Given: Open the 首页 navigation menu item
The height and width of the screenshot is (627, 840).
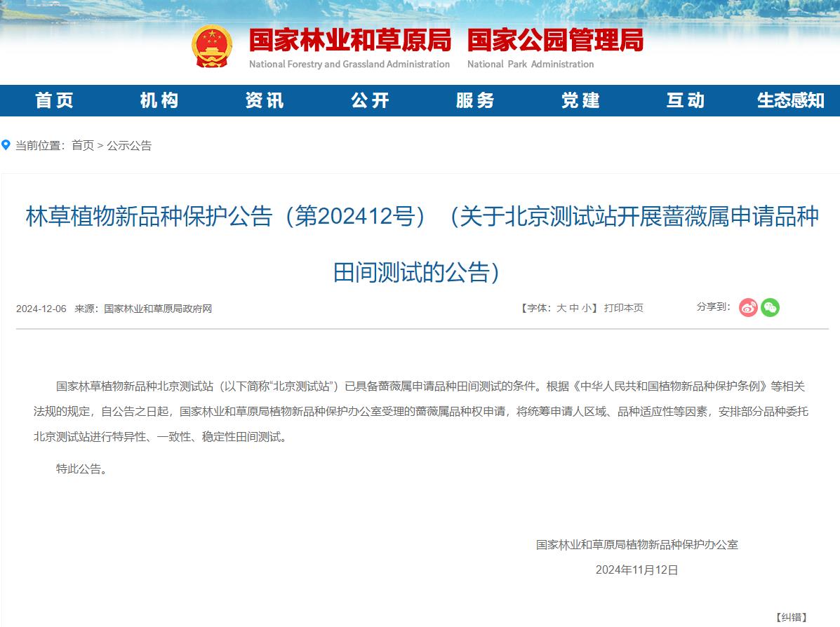Looking at the screenshot, I should (x=54, y=100).
